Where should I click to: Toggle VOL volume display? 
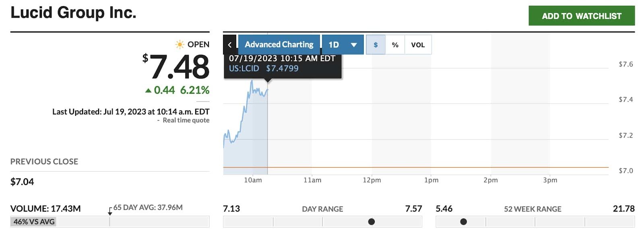(x=418, y=45)
